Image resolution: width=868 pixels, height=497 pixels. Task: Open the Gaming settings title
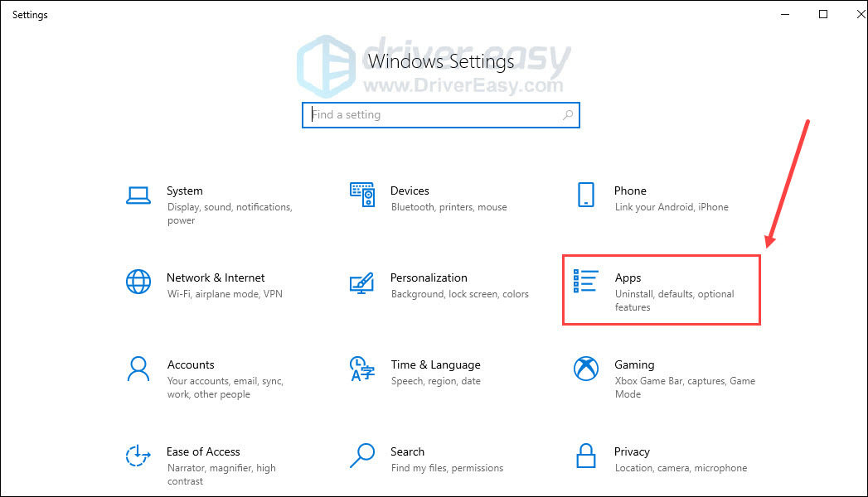coord(634,364)
